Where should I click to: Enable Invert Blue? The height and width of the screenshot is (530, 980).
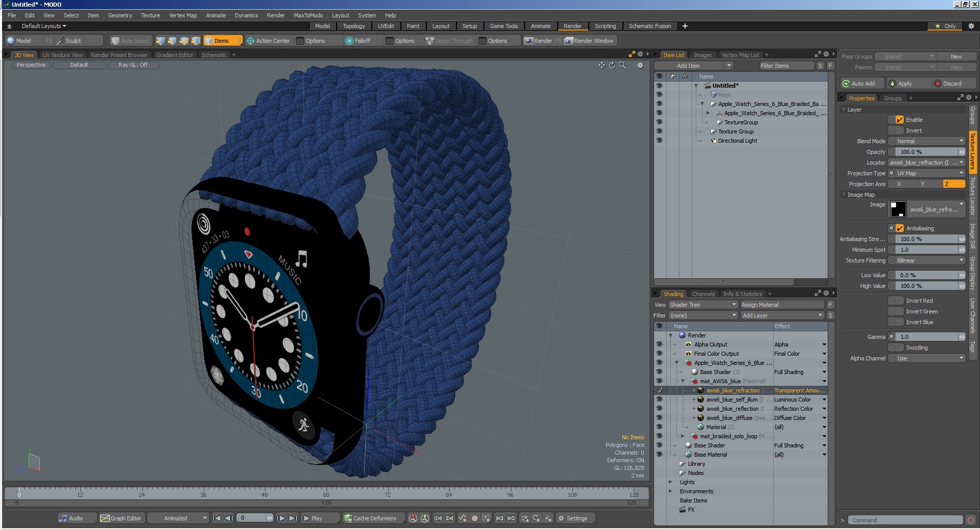tap(900, 322)
